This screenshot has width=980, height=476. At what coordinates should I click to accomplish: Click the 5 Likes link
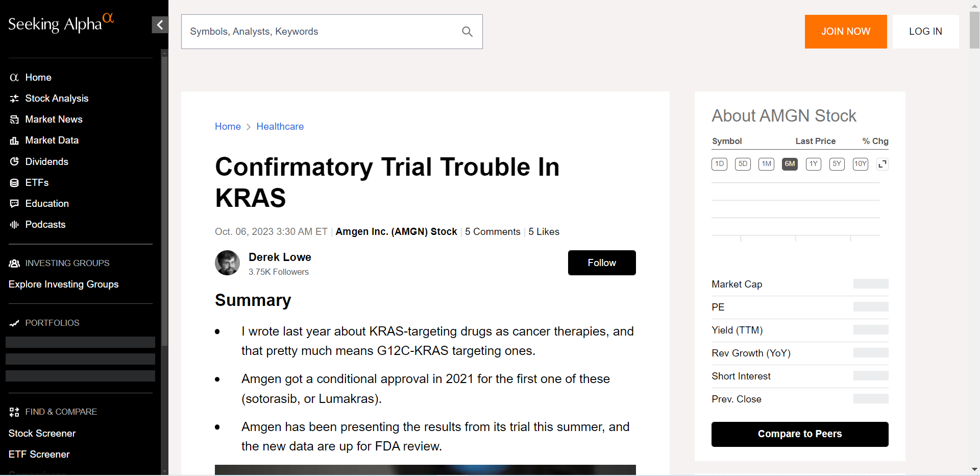point(544,232)
